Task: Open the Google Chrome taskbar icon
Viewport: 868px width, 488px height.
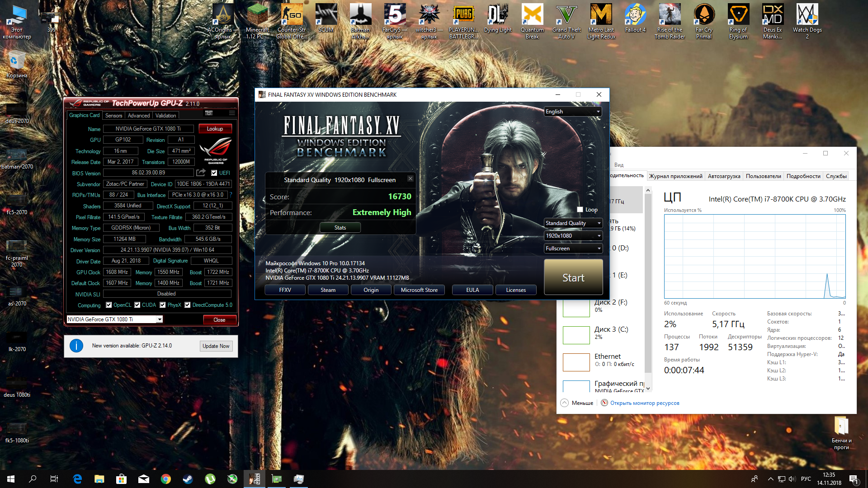Action: (x=165, y=479)
